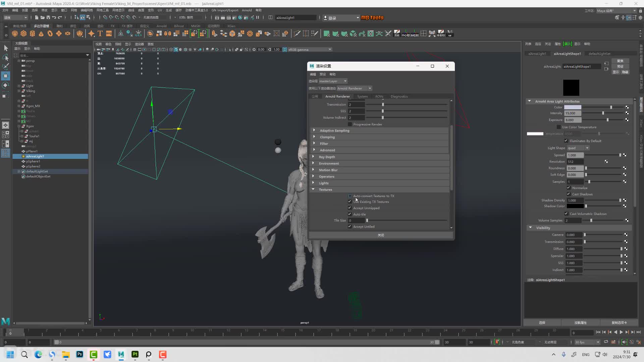Click the Select tool arrow in toolbox
This screenshot has width=644, height=362.
pos(6,48)
